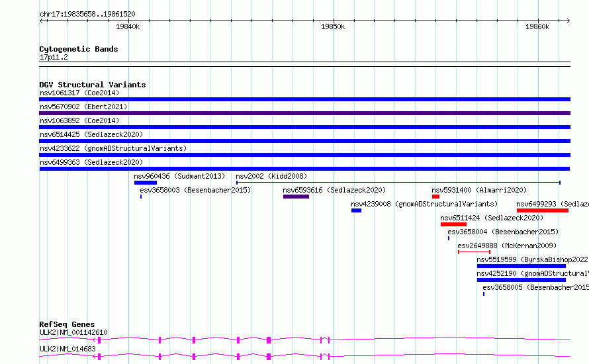
Task: Open the nsv6593616 purple variant bar
Action: coord(296,197)
